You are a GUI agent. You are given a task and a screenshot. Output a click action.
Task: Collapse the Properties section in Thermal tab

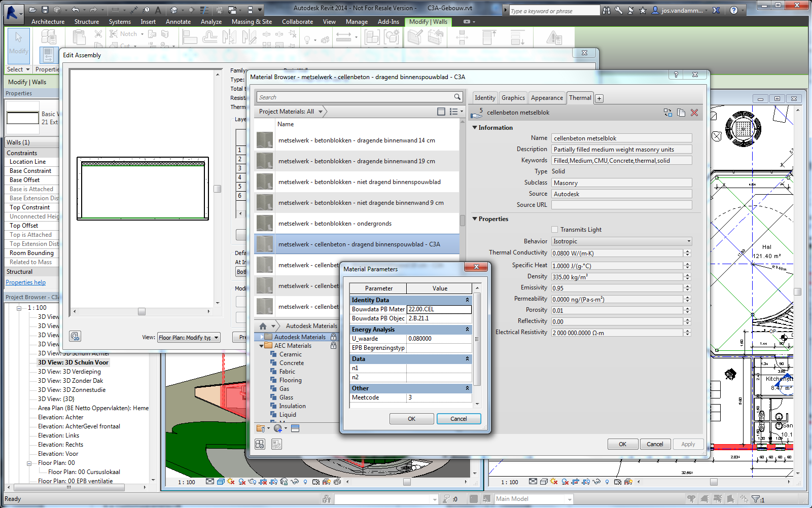pos(475,219)
